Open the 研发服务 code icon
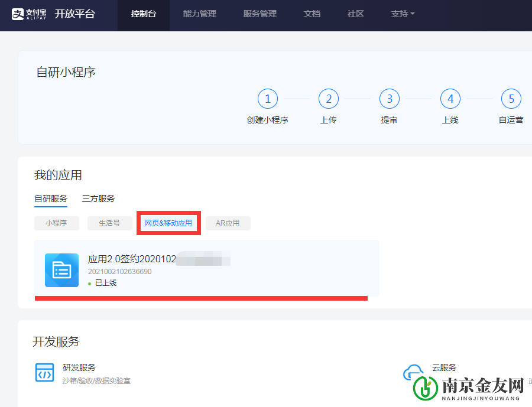The width and height of the screenshot is (532, 407). point(44,373)
